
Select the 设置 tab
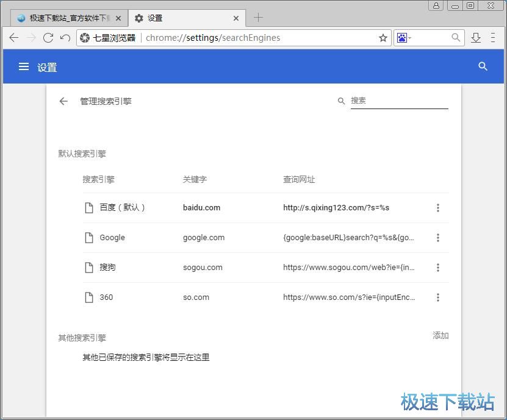[187, 18]
